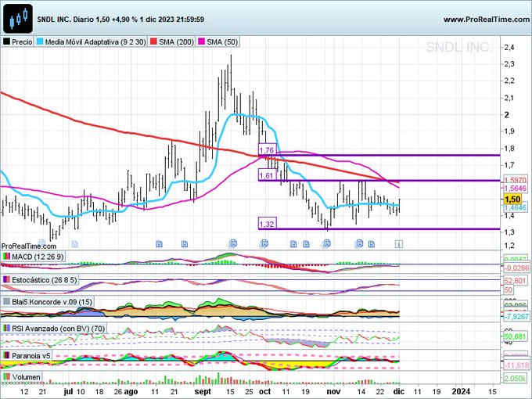Click the ProRealTime.com text at chart bottom-left
Viewport: 532px width, 399px height.
[29, 246]
